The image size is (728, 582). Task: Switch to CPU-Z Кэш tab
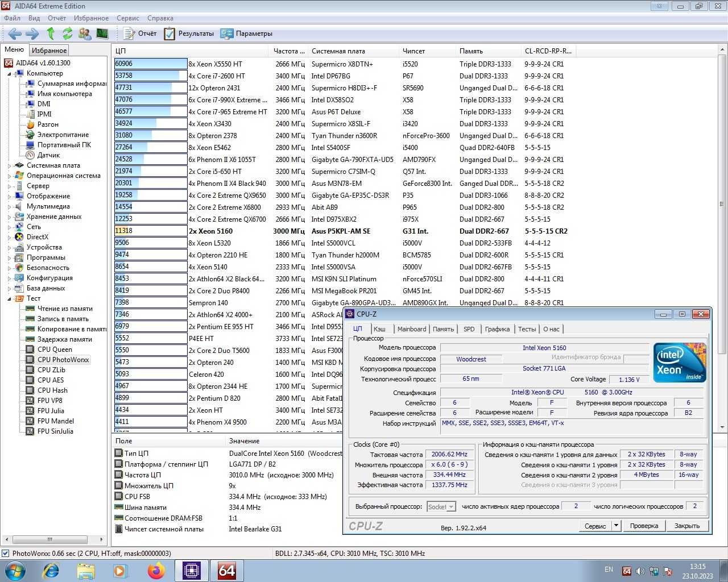pos(379,329)
